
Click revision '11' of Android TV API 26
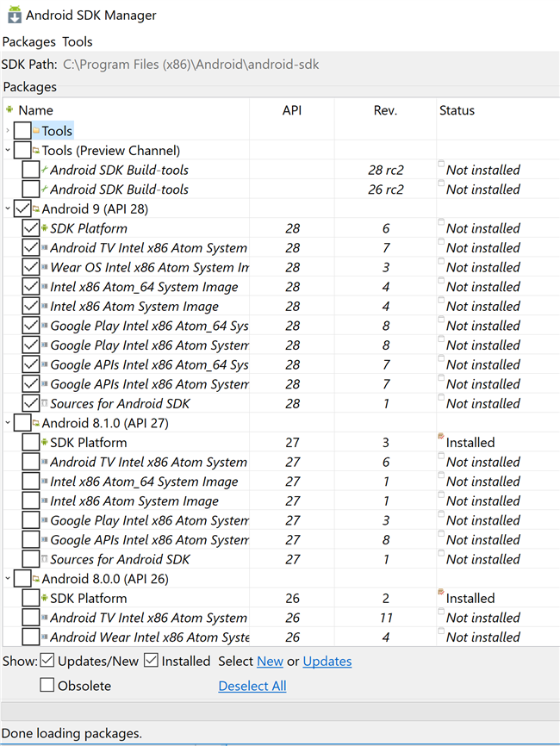(x=386, y=618)
